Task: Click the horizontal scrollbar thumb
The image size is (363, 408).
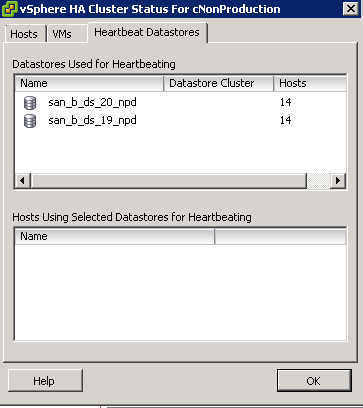Action: [169, 181]
